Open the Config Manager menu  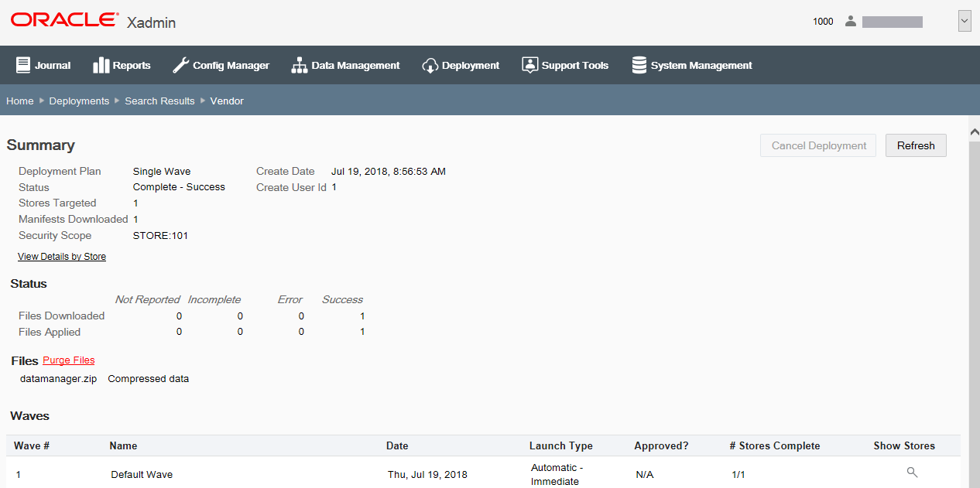(x=221, y=65)
